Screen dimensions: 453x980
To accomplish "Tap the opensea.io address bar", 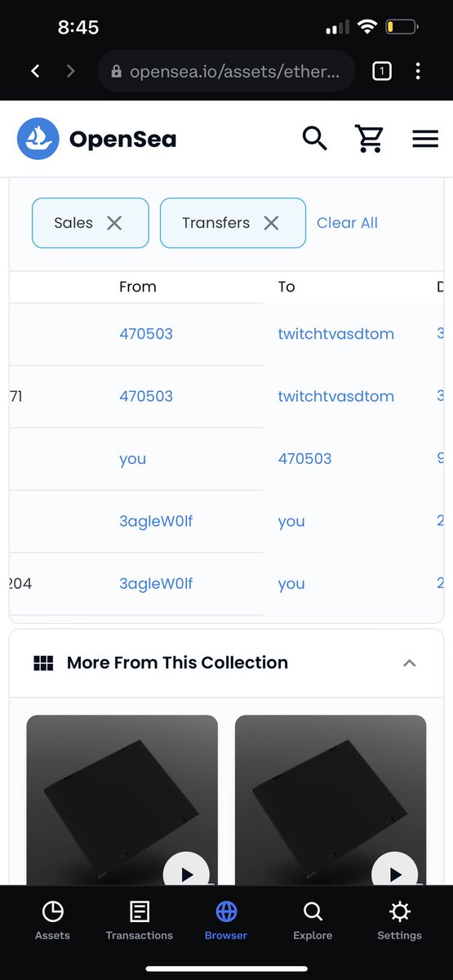I will coord(226,72).
